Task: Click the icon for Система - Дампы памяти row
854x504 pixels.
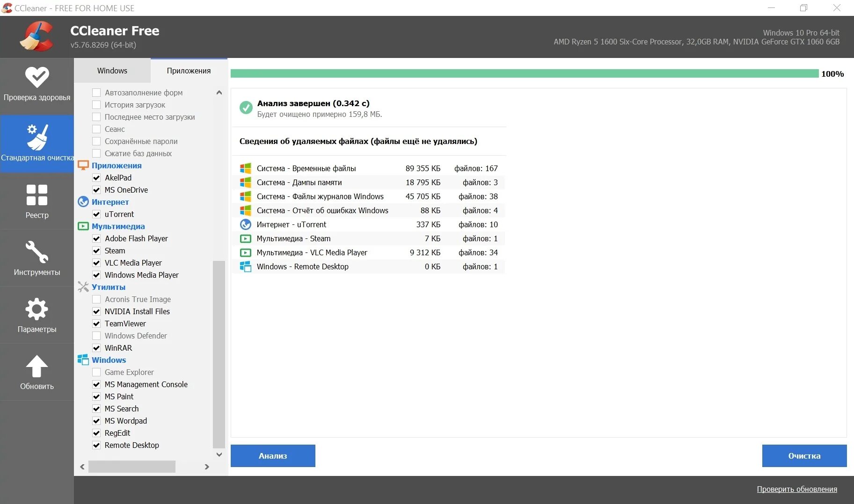Action: 245,182
